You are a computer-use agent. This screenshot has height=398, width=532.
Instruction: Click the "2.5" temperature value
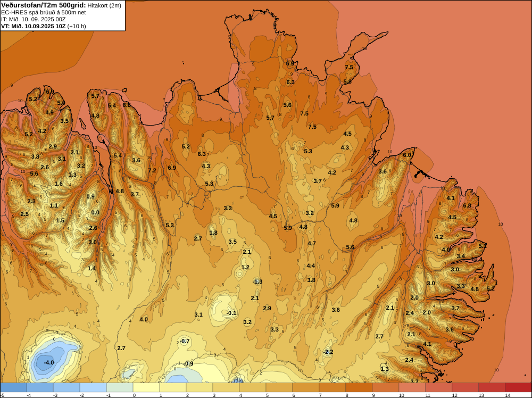click(24, 214)
